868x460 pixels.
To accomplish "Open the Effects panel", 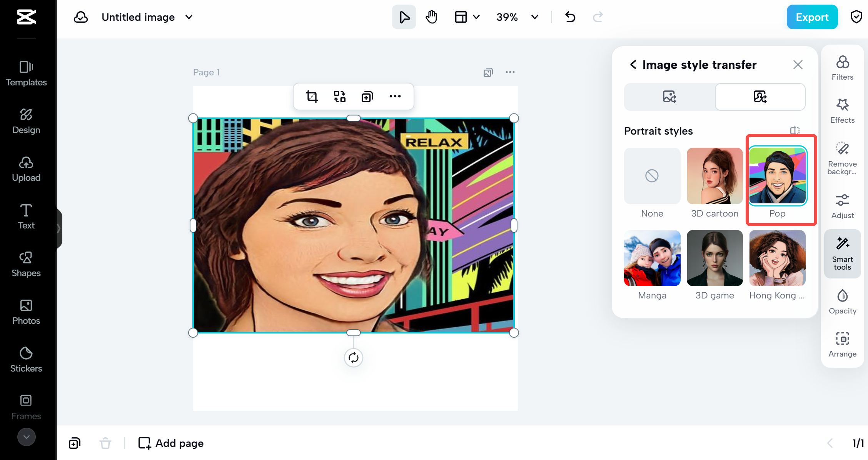I will (842, 111).
